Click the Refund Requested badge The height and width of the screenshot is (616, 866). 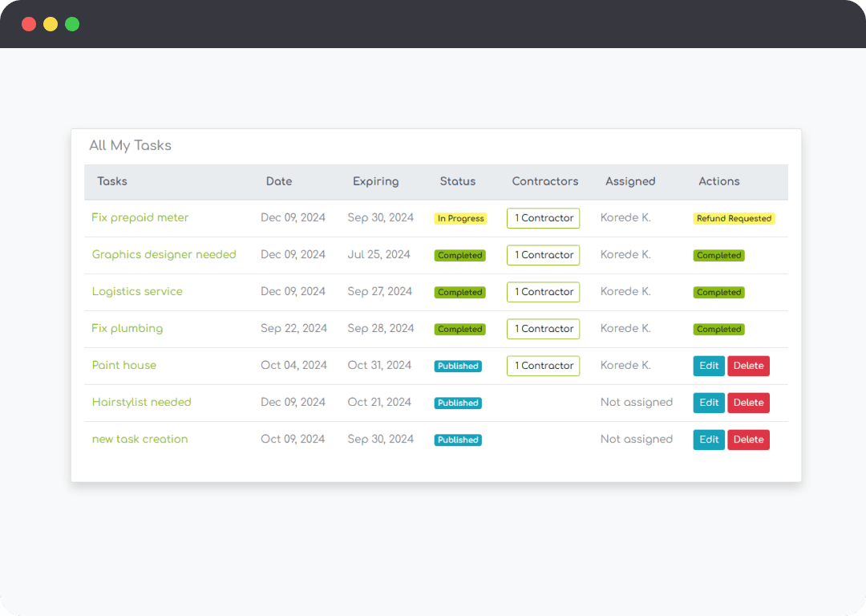[x=734, y=218]
